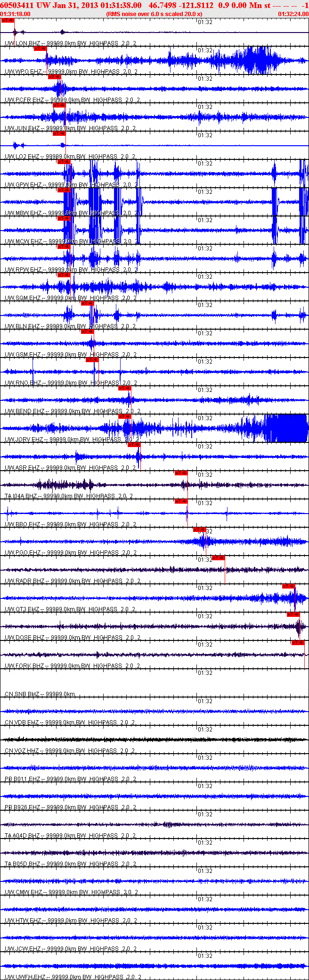Select the pick marker on BBO trace
The width and height of the screenshot is (309, 980).
[x=181, y=501]
